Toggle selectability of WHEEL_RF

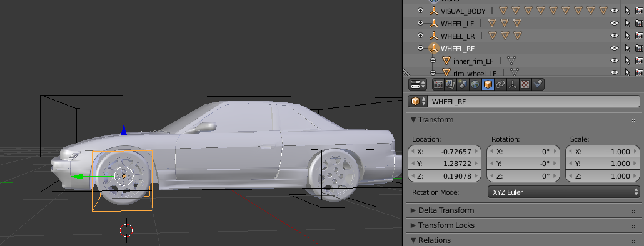[x=627, y=48]
